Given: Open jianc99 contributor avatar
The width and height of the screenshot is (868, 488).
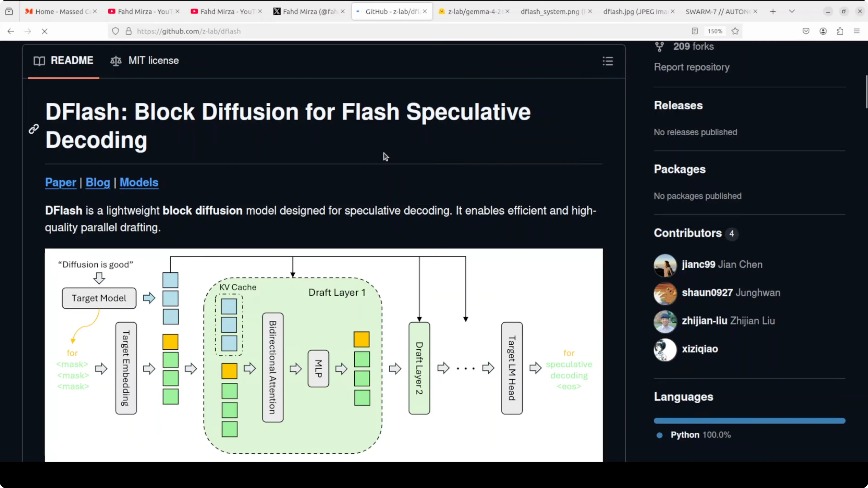Looking at the screenshot, I should (665, 265).
